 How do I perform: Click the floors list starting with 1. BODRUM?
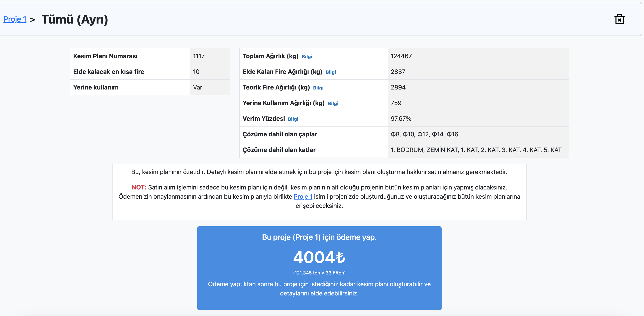476,150
